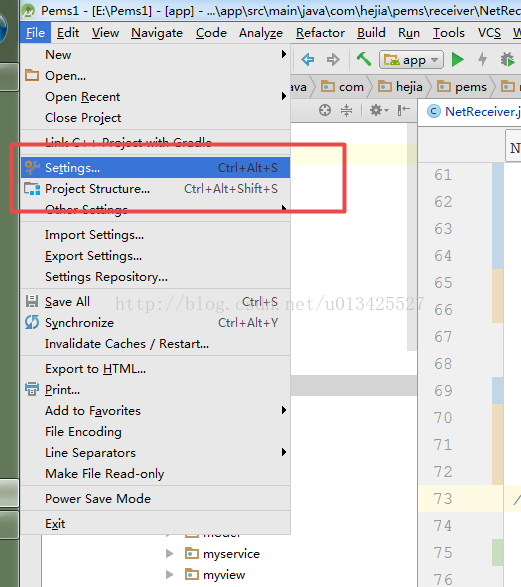Click the Synchronize refresh icon
Screen dimensions: 521x587
tap(32, 322)
